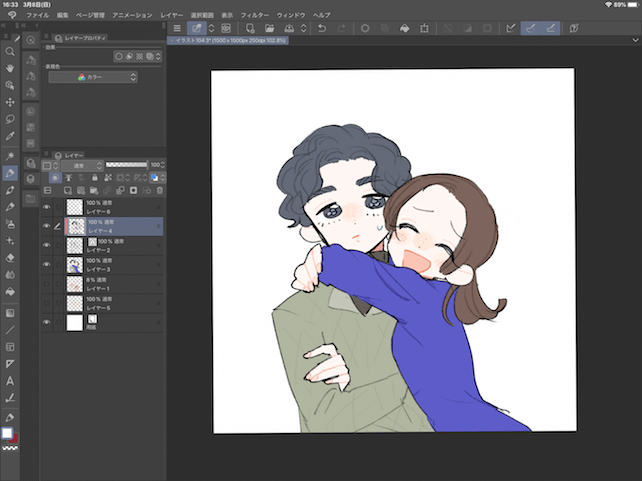Image resolution: width=642 pixels, height=481 pixels.
Task: Click the main drawing color swatch
Action: click(7, 433)
